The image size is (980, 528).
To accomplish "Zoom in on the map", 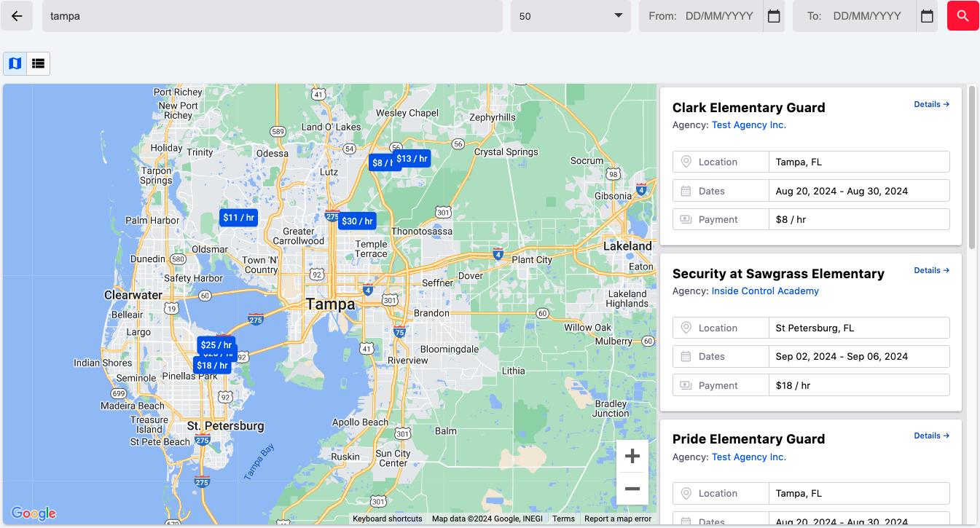I will click(632, 457).
